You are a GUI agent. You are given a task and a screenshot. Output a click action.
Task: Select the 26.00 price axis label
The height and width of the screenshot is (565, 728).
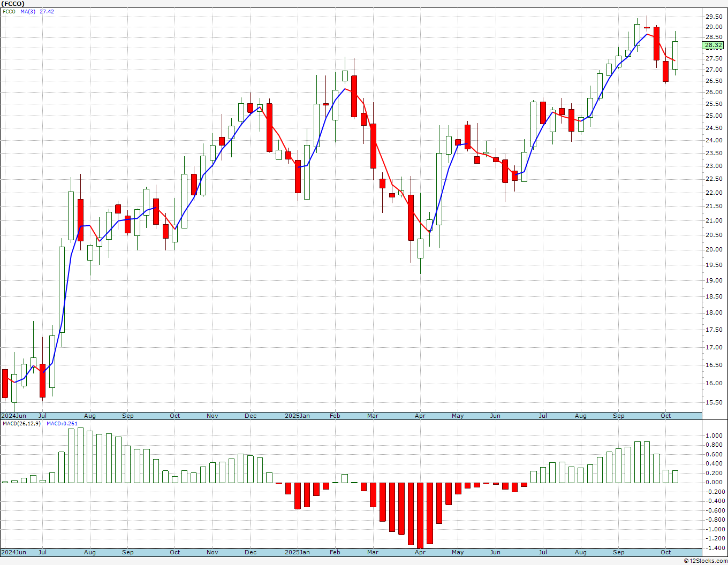coord(714,92)
